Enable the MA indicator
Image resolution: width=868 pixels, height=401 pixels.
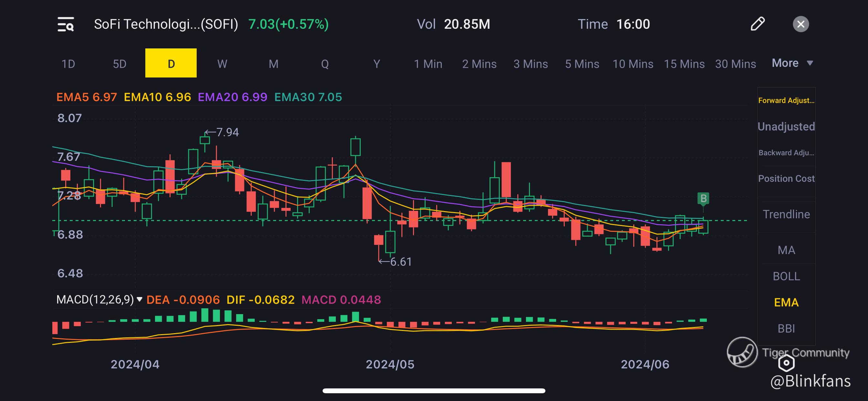(786, 250)
